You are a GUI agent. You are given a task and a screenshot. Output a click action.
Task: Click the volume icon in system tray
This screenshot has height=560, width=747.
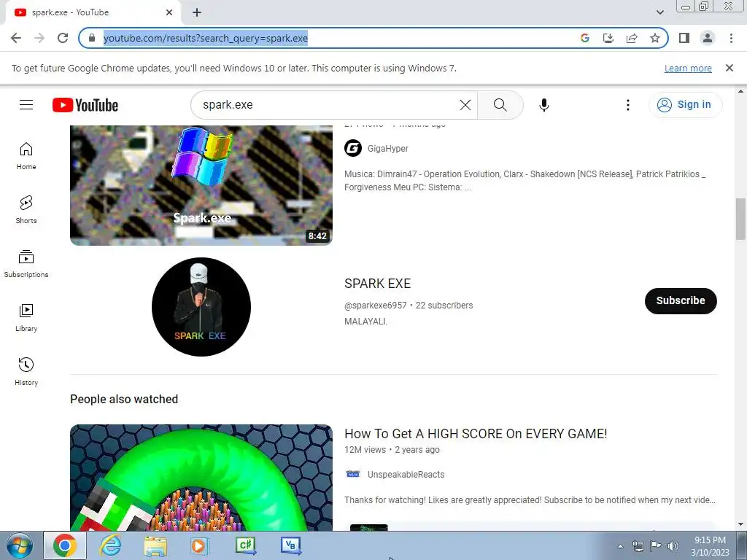[x=673, y=546]
